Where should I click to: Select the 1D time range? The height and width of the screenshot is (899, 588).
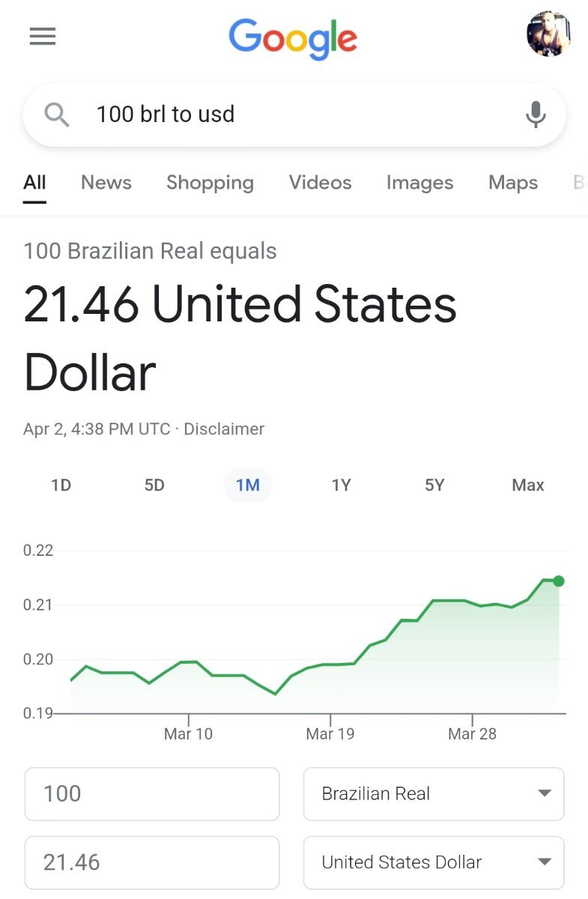pos(61,485)
